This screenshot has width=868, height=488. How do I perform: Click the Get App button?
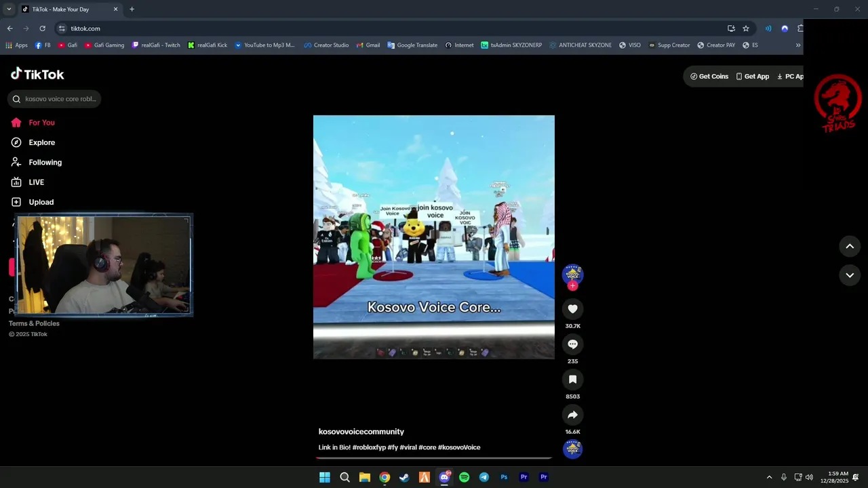click(752, 77)
